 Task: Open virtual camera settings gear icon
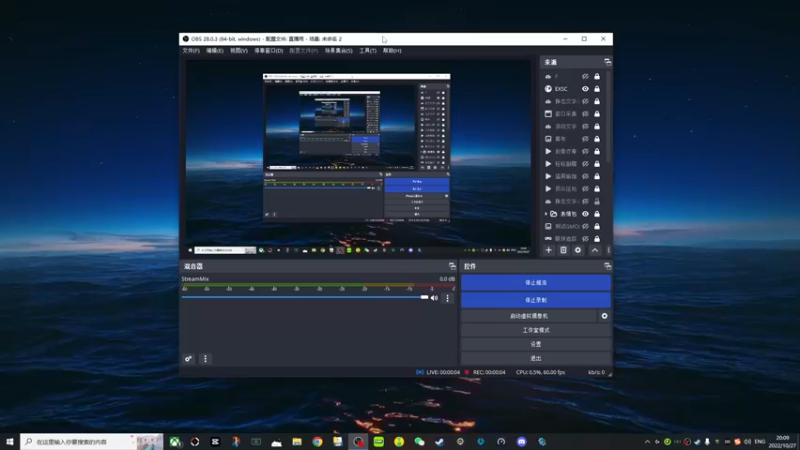(x=604, y=316)
